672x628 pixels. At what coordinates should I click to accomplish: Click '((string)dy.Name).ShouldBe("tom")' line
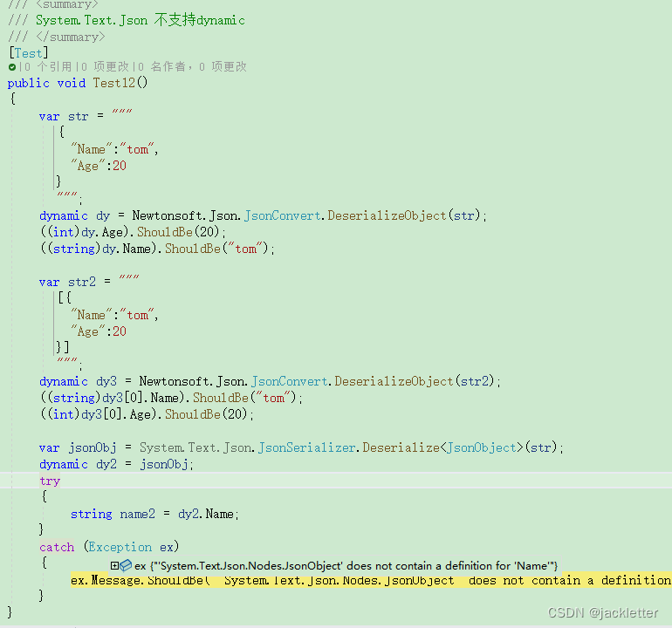[x=157, y=249]
